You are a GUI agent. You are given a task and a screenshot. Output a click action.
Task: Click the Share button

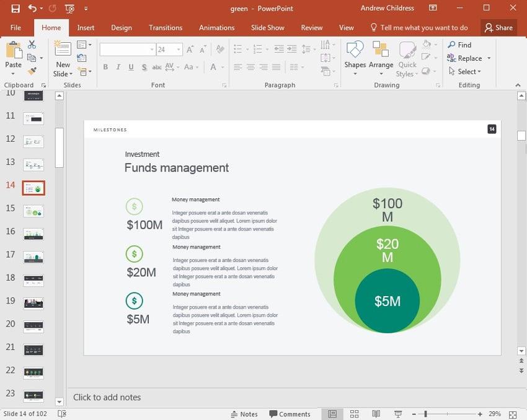tap(498, 27)
